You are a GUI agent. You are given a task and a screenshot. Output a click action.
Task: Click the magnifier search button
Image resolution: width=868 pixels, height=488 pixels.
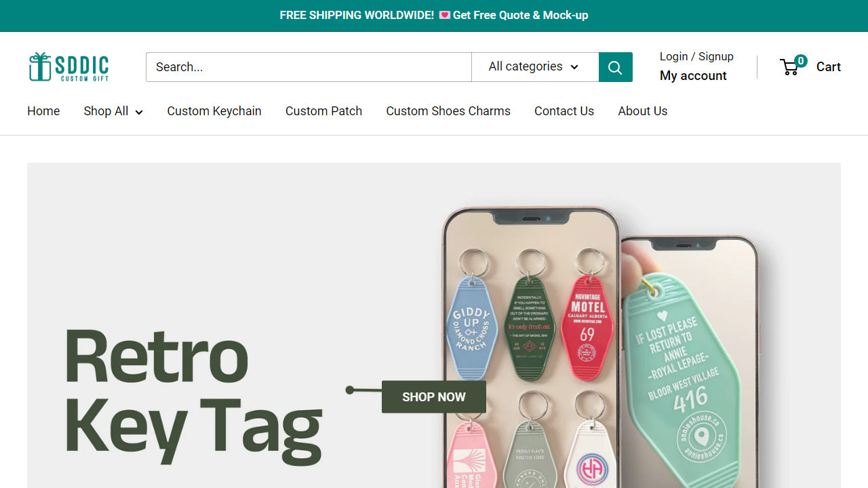click(x=616, y=67)
